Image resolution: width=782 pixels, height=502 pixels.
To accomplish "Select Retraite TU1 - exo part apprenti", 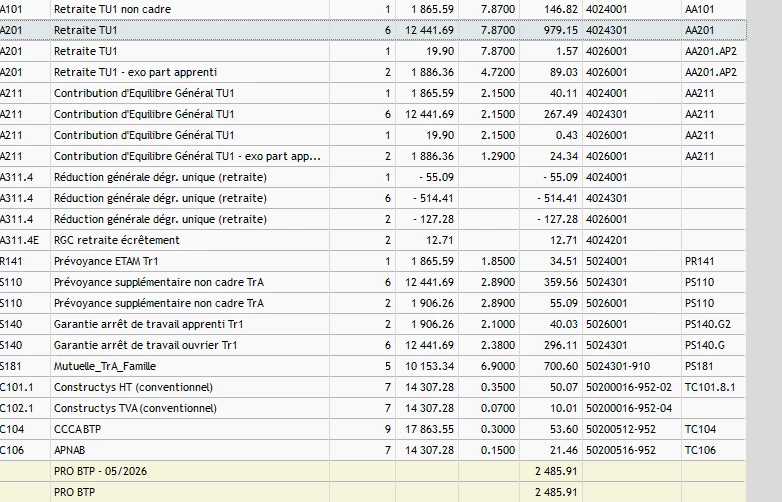I will (373, 72).
